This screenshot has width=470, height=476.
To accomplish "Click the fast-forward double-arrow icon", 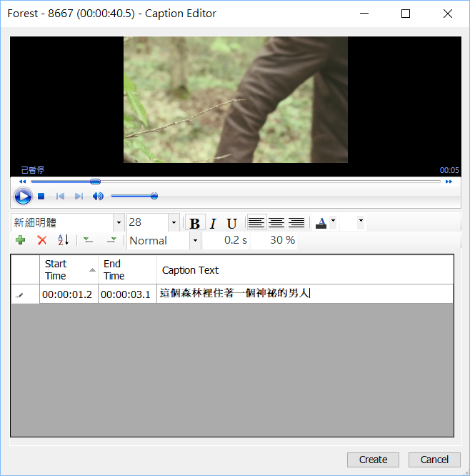I will tap(449, 182).
